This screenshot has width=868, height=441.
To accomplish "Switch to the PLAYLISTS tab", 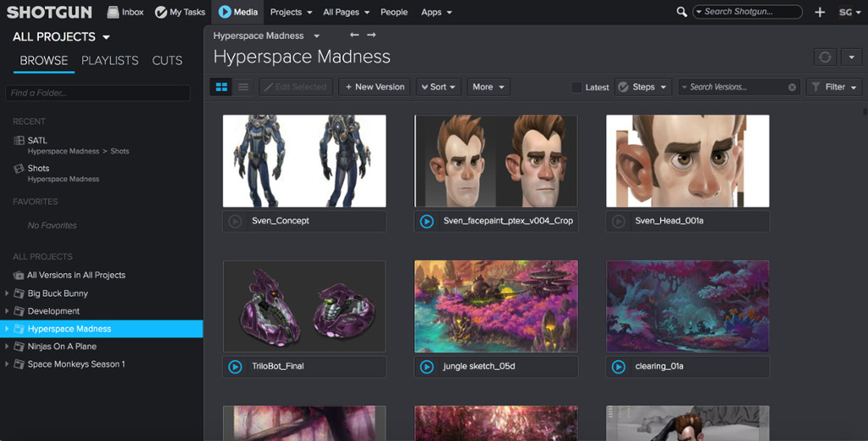I will click(x=109, y=60).
